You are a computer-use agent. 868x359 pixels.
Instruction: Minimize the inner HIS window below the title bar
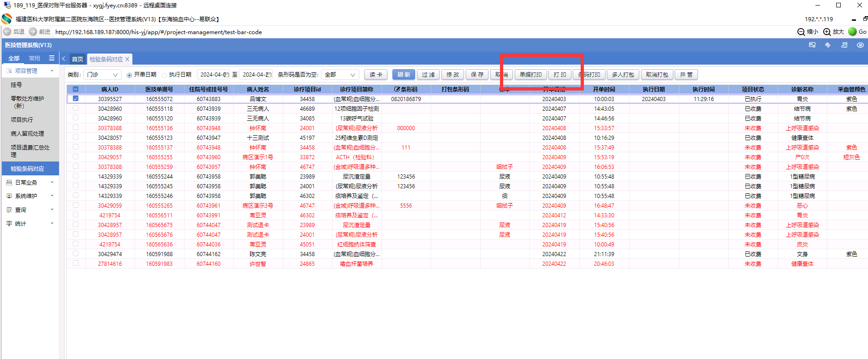coord(854,19)
